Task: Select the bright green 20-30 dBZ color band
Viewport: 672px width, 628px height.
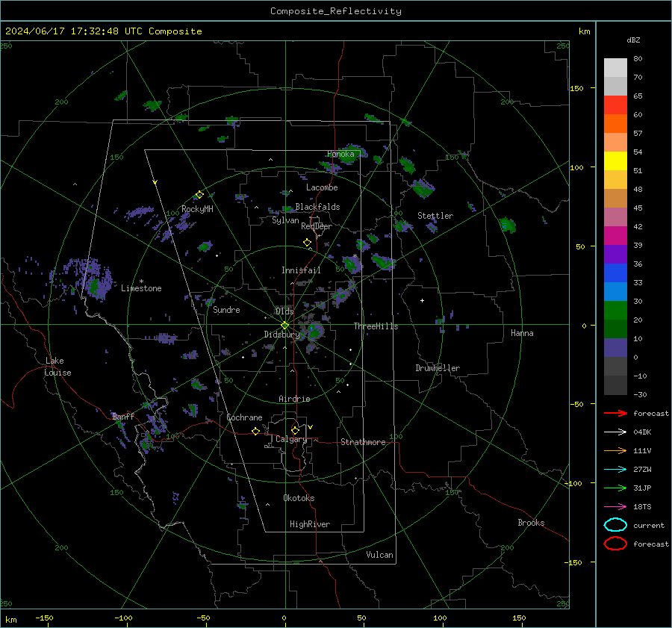Action: tap(615, 311)
